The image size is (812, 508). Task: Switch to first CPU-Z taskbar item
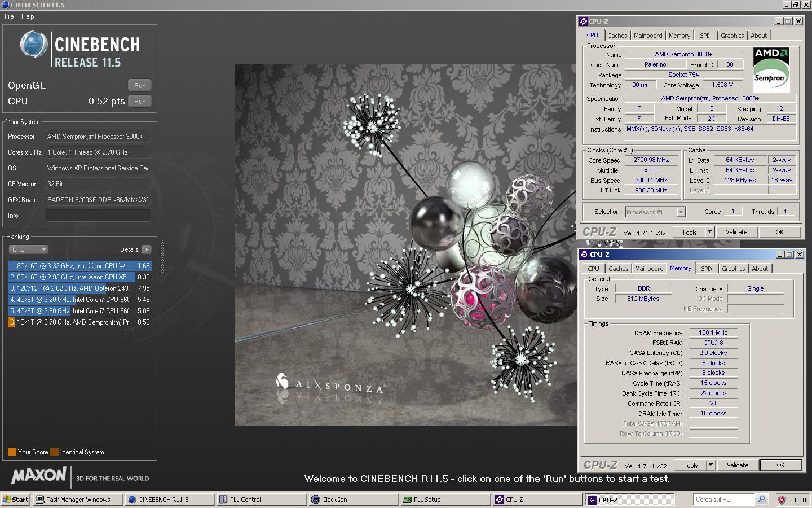(x=537, y=500)
